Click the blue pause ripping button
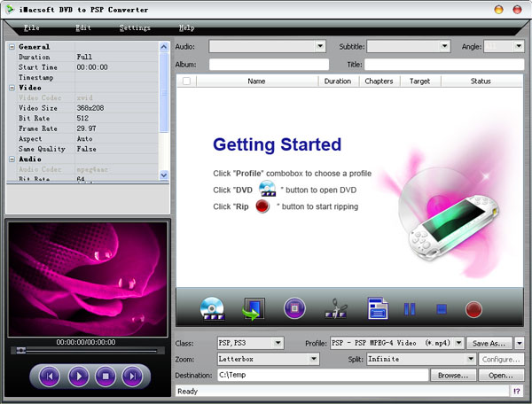This screenshot has width=532, height=404. [x=410, y=309]
